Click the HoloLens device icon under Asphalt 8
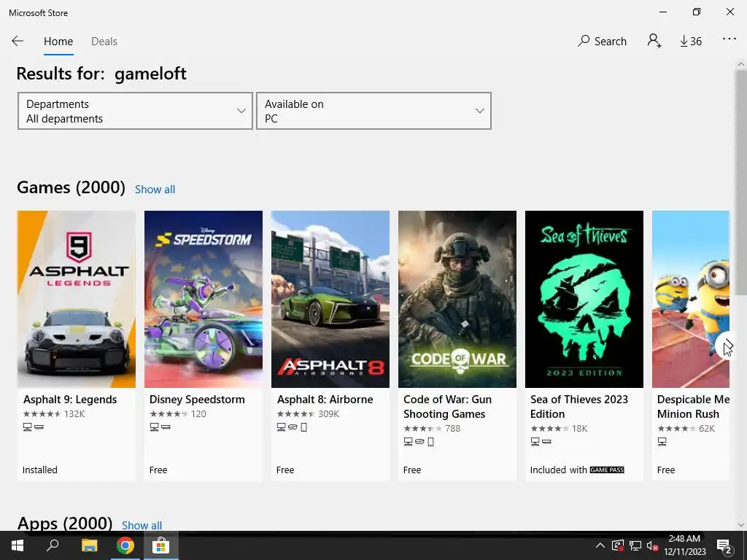Image resolution: width=747 pixels, height=560 pixels. [293, 427]
